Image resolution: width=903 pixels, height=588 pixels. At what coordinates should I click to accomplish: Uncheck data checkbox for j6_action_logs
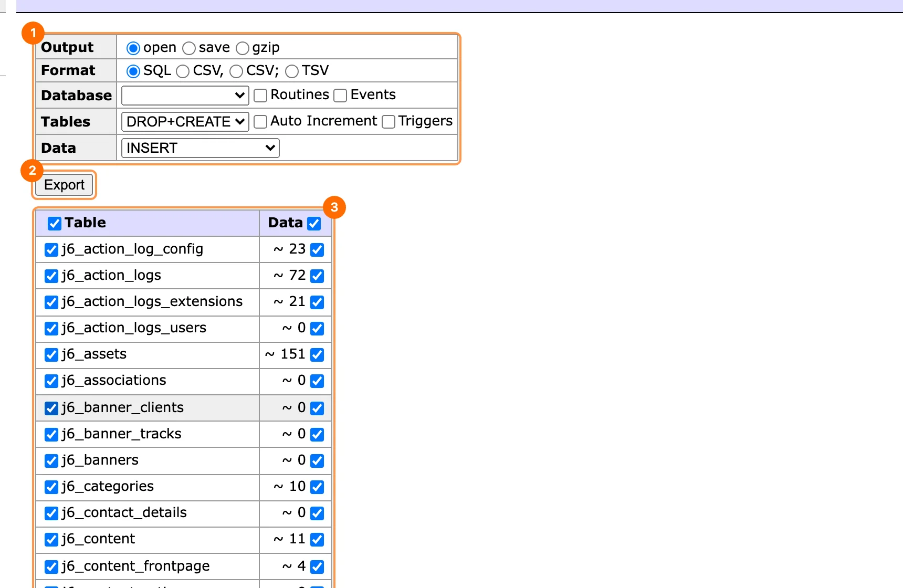pyautogui.click(x=317, y=276)
